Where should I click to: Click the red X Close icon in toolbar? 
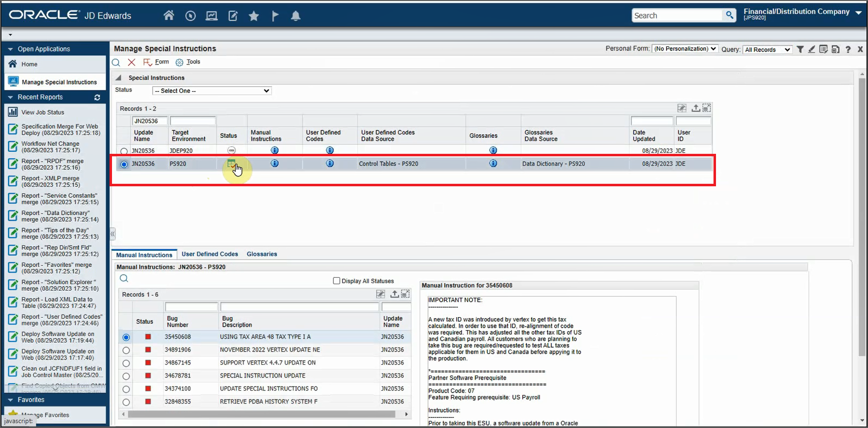click(x=131, y=62)
